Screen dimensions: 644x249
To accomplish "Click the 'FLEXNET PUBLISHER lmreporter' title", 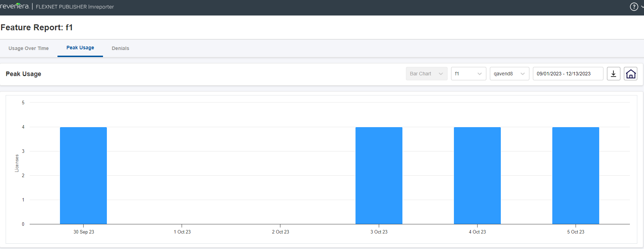I will pos(75,7).
